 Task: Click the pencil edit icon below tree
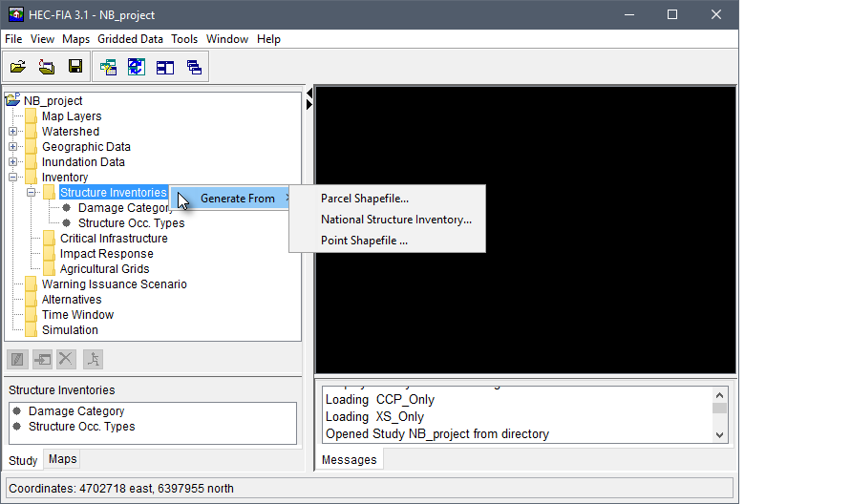[18, 359]
